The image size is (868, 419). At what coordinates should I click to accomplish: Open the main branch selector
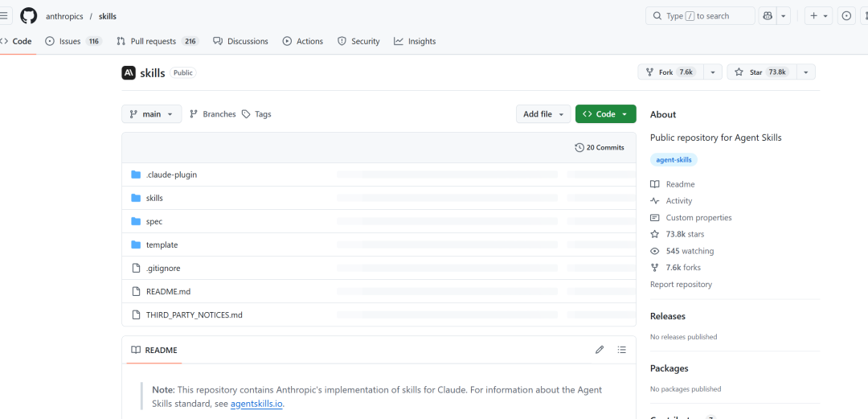152,114
